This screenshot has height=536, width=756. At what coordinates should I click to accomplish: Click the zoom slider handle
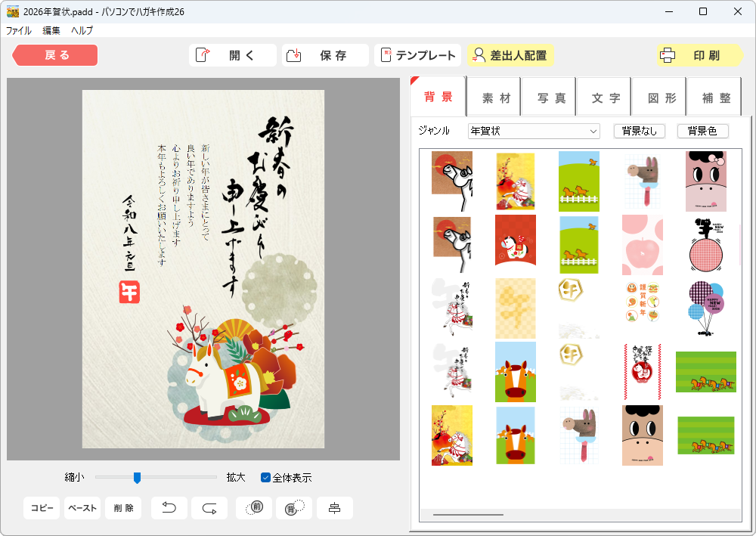pyautogui.click(x=137, y=477)
